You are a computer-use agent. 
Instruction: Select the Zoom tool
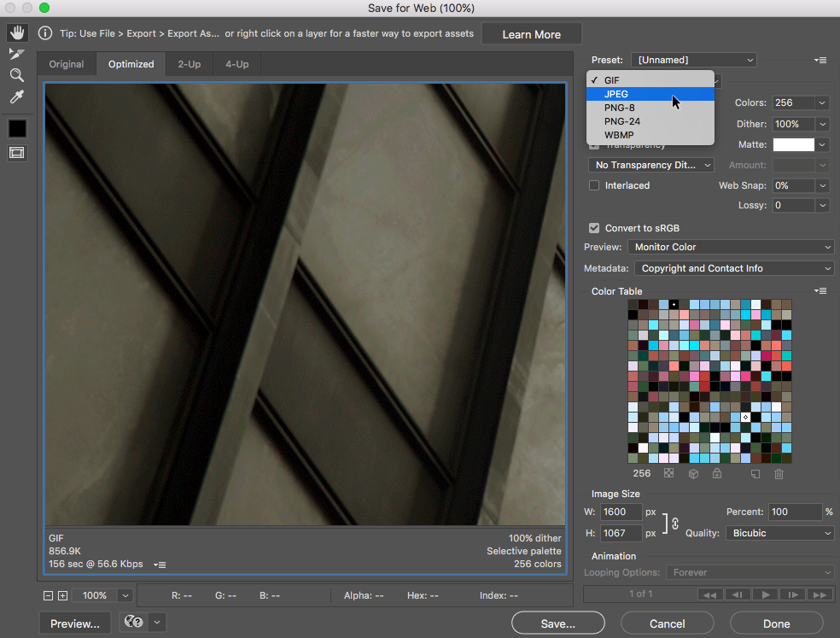(x=17, y=75)
